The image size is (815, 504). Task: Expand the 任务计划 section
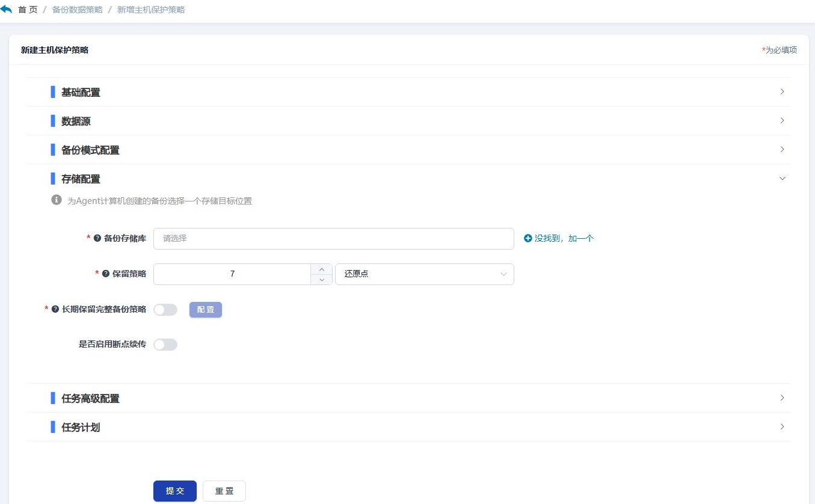[408, 427]
